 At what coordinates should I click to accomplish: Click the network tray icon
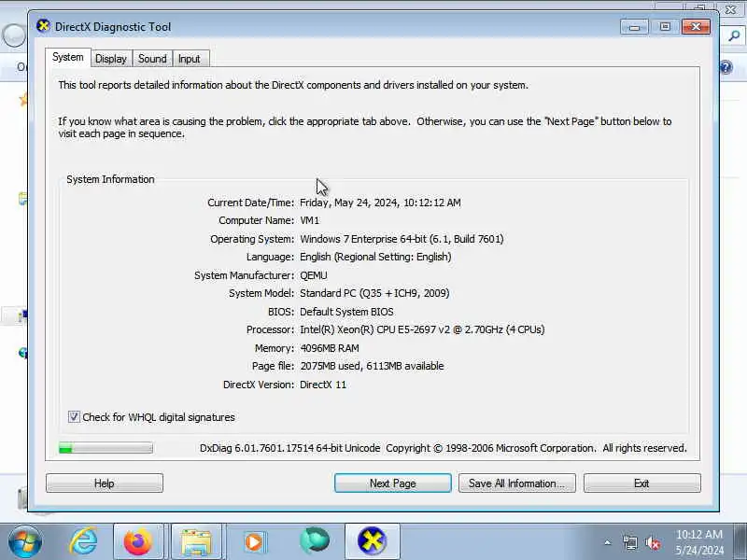629,542
